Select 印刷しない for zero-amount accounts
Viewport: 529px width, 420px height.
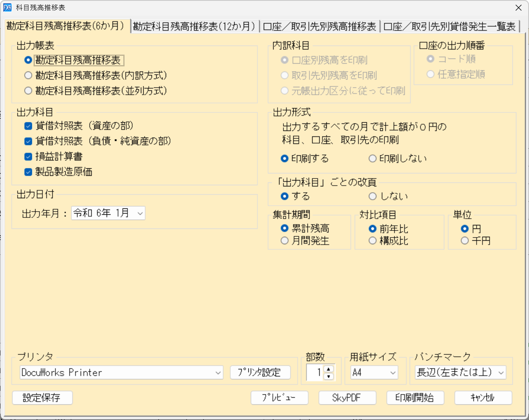(372, 158)
